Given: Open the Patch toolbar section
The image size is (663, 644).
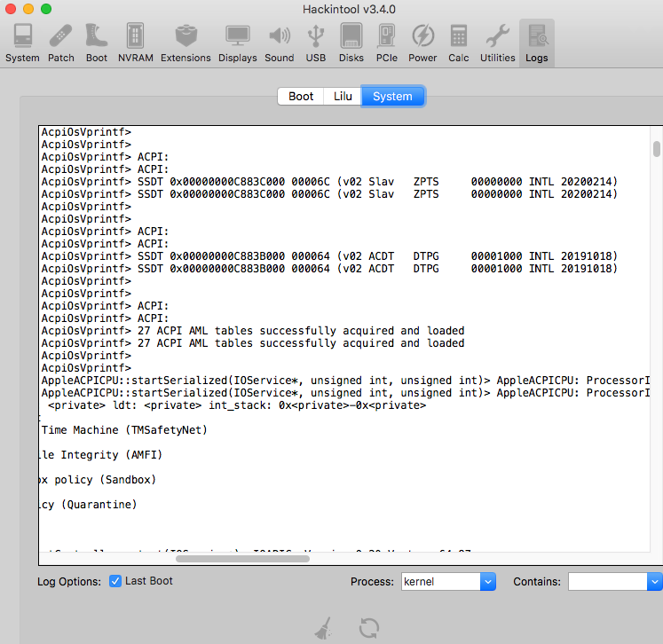Looking at the screenshot, I should coord(61,43).
